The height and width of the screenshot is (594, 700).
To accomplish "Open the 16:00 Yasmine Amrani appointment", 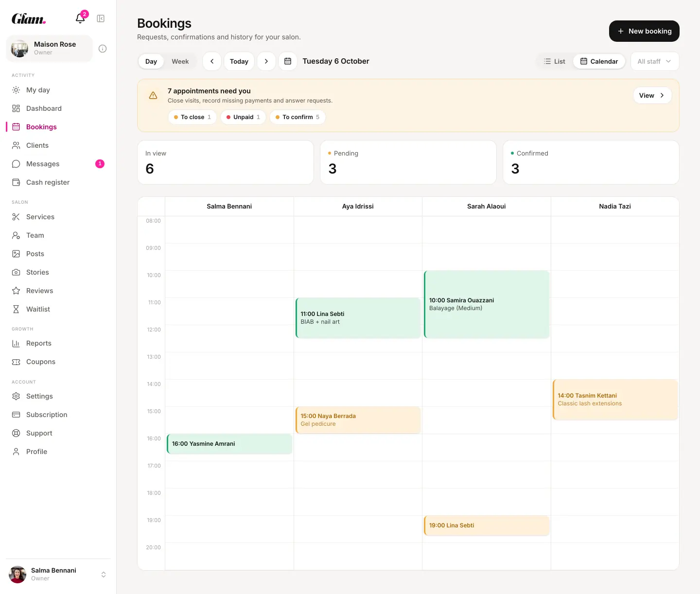I will click(229, 444).
